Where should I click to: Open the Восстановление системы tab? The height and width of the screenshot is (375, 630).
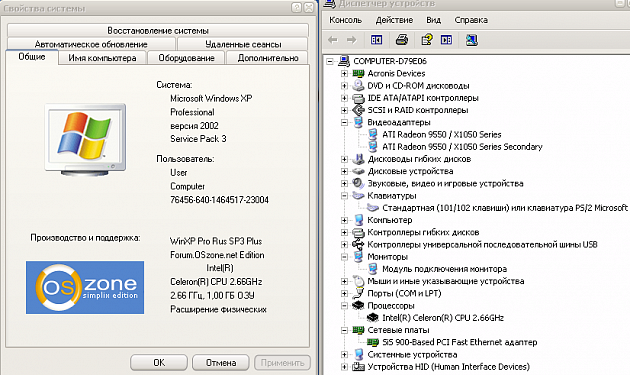tap(158, 30)
